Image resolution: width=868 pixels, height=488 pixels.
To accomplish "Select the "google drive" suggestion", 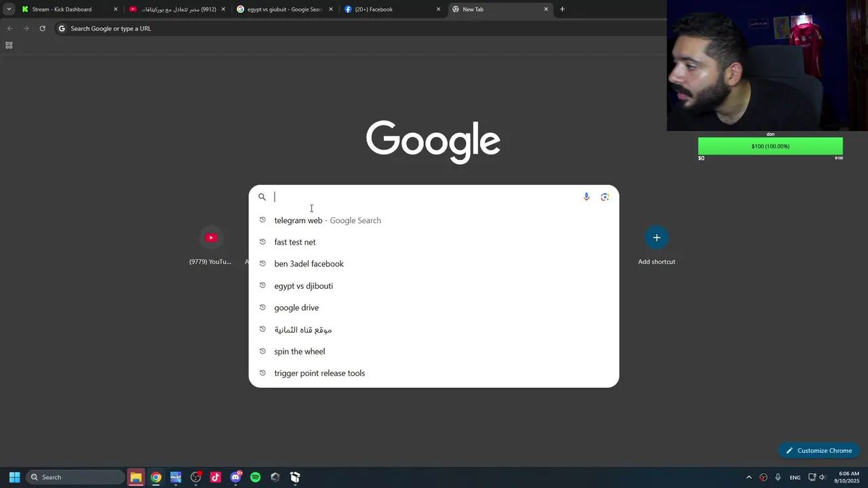I will click(434, 308).
